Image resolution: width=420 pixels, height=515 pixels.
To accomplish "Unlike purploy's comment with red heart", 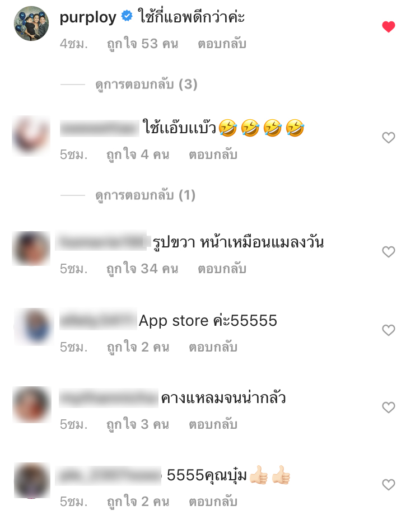I will coord(389,27).
